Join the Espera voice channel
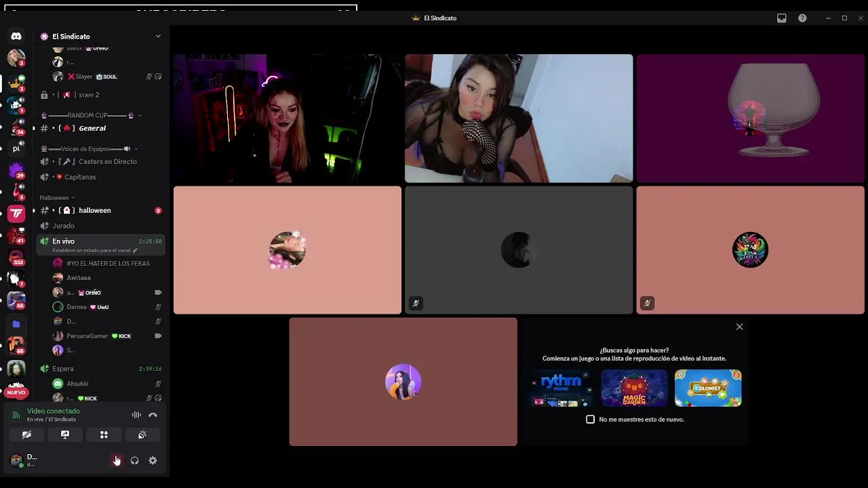Viewport: 868px width, 488px height. [x=102, y=369]
